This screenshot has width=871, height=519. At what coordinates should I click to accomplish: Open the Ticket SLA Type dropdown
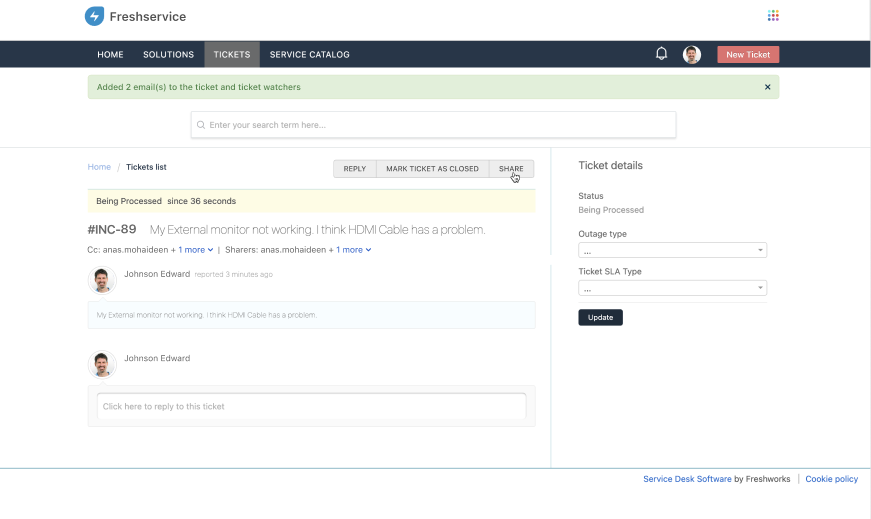tap(672, 288)
